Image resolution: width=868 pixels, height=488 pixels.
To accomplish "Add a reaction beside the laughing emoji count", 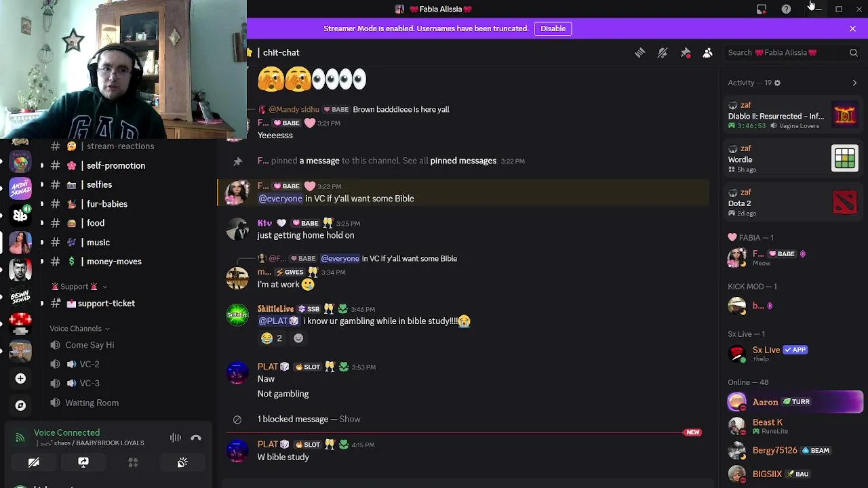I will (298, 338).
